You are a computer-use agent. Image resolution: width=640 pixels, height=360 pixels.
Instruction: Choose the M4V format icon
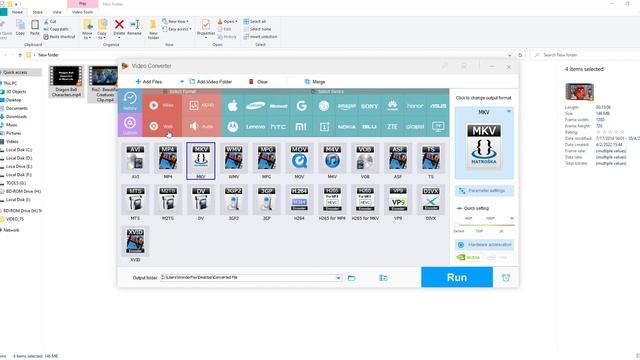pos(332,158)
